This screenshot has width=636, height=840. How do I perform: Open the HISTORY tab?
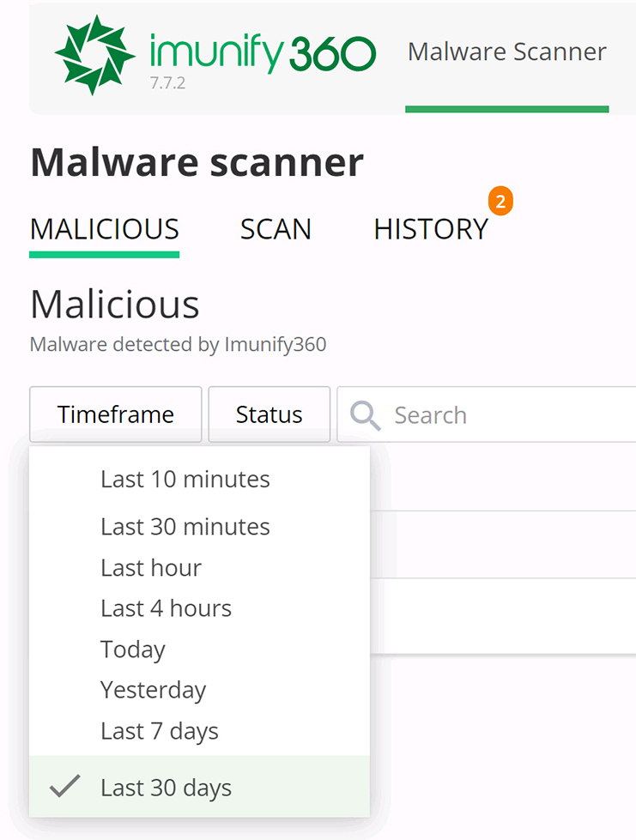pos(431,229)
